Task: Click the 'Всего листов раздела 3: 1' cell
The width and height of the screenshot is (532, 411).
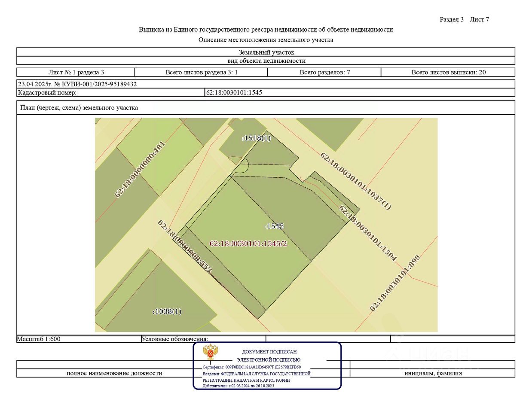Action: point(202,72)
